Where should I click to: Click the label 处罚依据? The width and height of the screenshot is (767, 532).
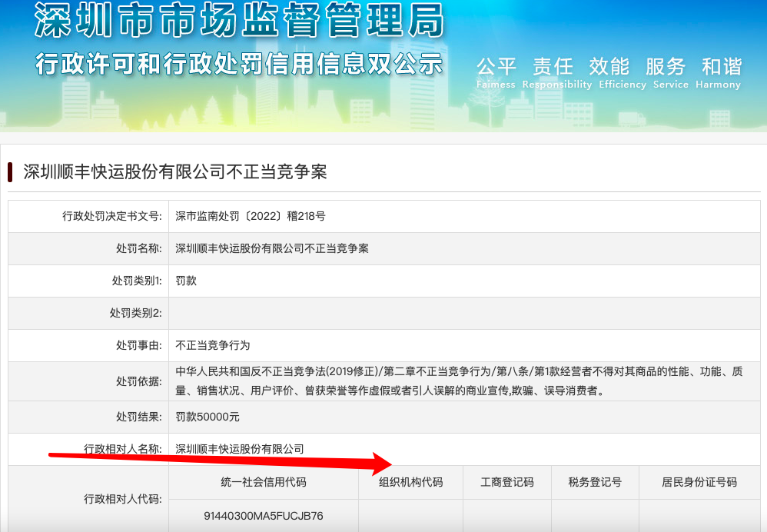point(139,381)
